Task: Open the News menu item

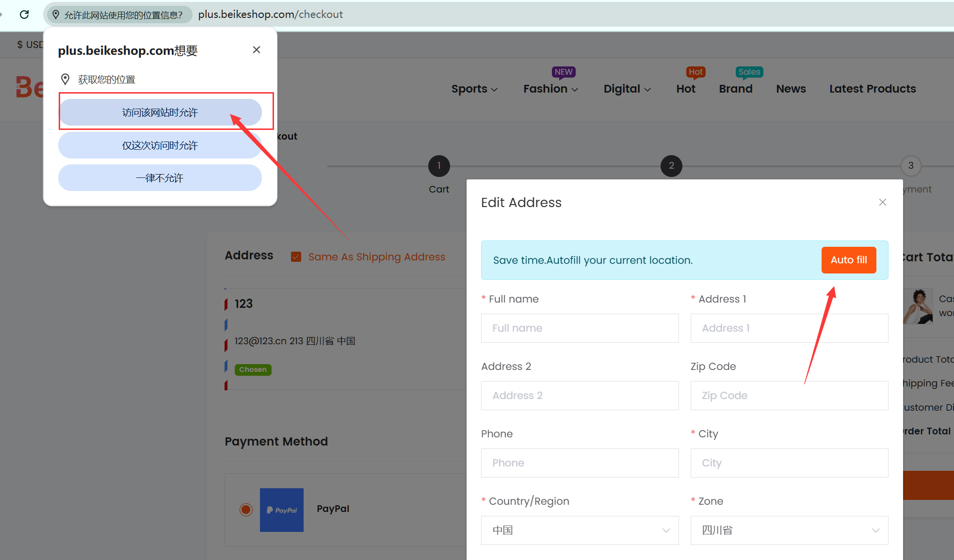Action: click(791, 89)
